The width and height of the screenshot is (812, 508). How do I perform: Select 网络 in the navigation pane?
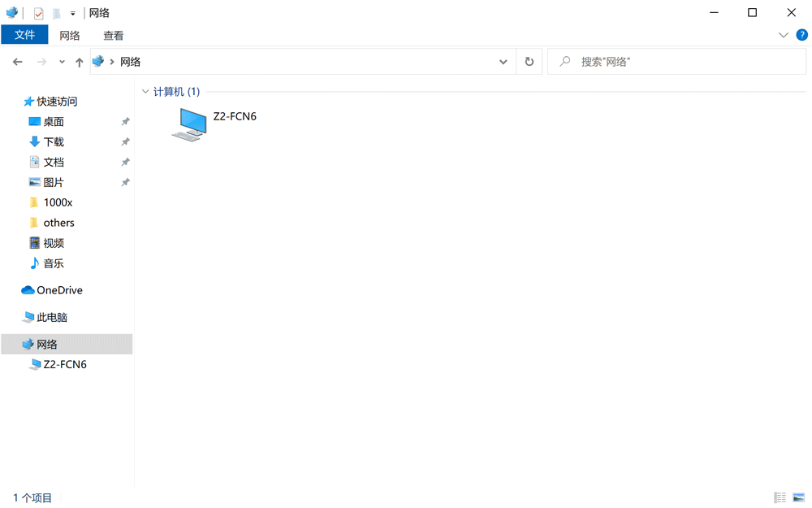(46, 344)
